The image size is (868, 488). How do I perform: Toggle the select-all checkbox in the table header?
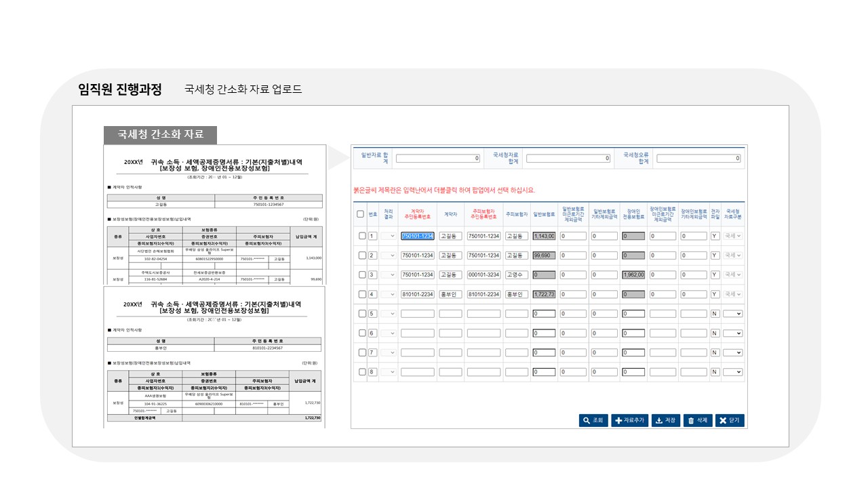coord(360,213)
